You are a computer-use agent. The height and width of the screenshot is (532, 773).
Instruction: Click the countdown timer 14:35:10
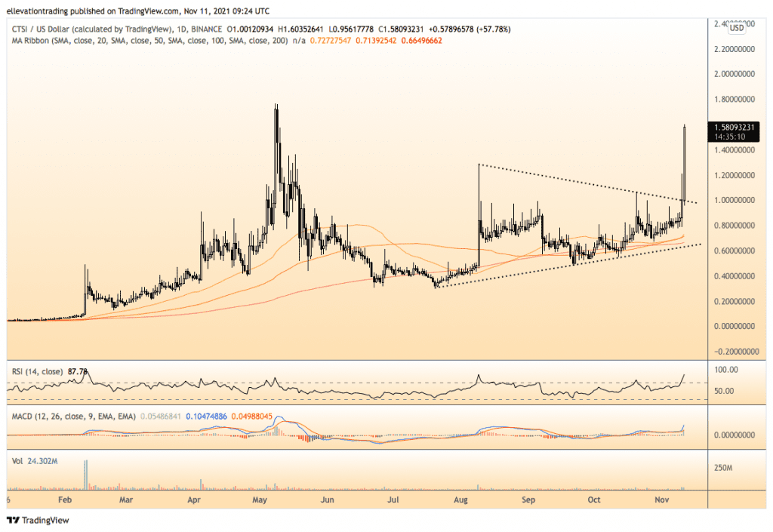click(x=730, y=137)
